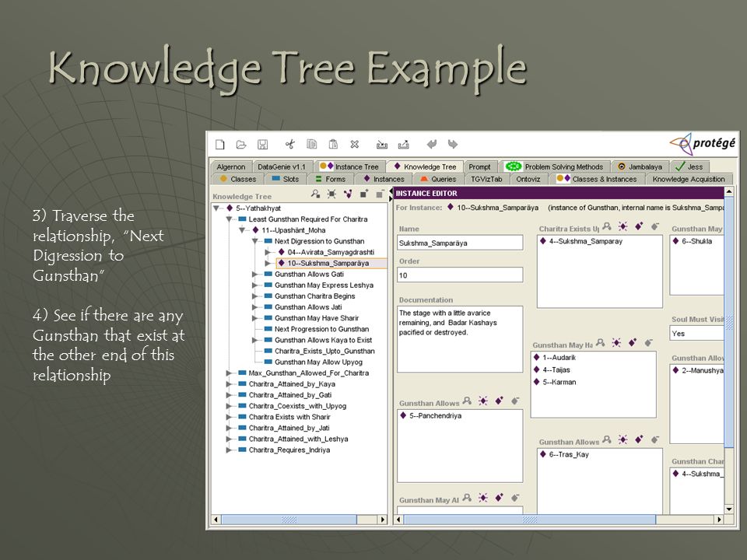Click the add node icon in Knowledge Tree header
The width and height of the screenshot is (747, 560).
tap(364, 194)
